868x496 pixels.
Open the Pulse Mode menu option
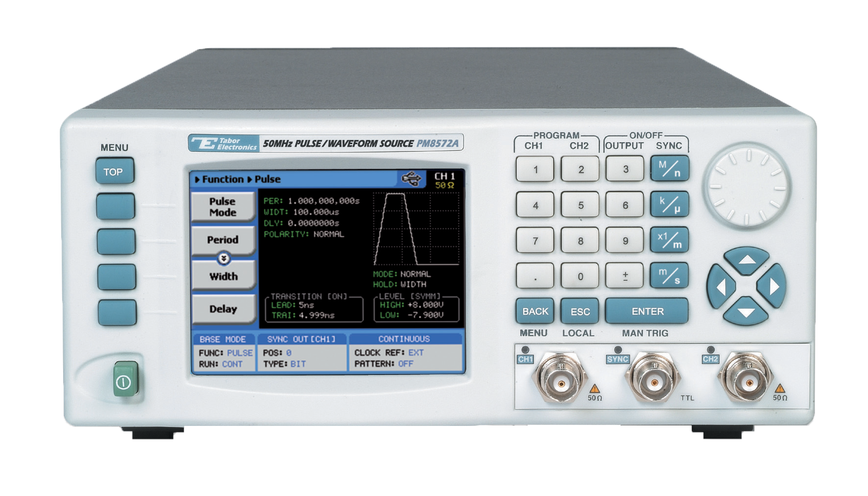tap(223, 207)
